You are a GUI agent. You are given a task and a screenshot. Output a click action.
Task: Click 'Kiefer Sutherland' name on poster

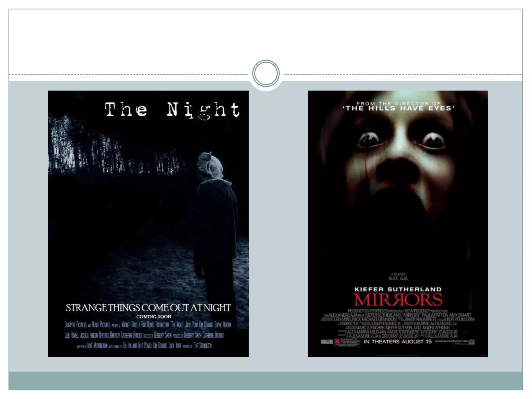click(x=398, y=289)
